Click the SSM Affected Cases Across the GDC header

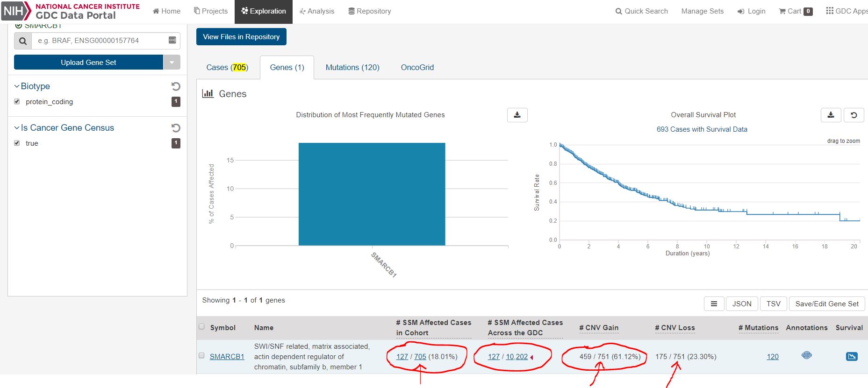coord(525,328)
